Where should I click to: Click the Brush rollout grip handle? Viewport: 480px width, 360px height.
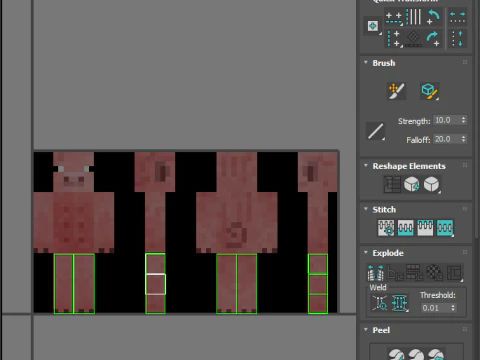(465, 63)
